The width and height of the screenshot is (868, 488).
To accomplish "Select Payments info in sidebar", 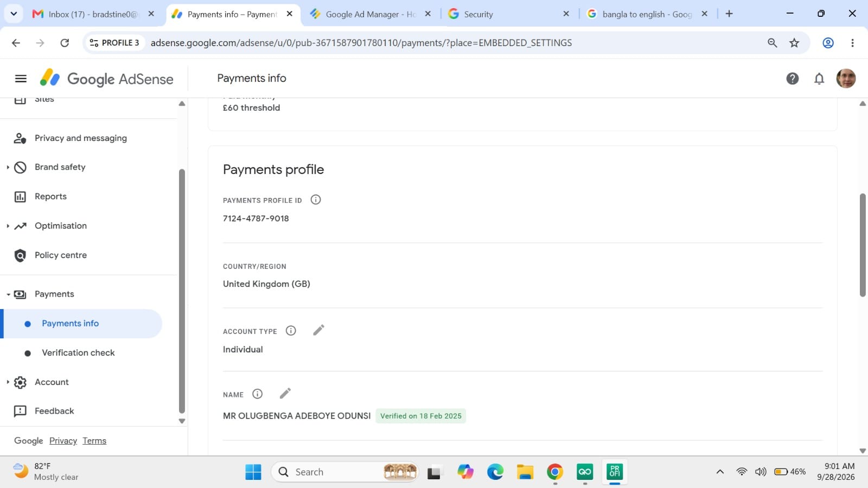I will tap(82, 324).
